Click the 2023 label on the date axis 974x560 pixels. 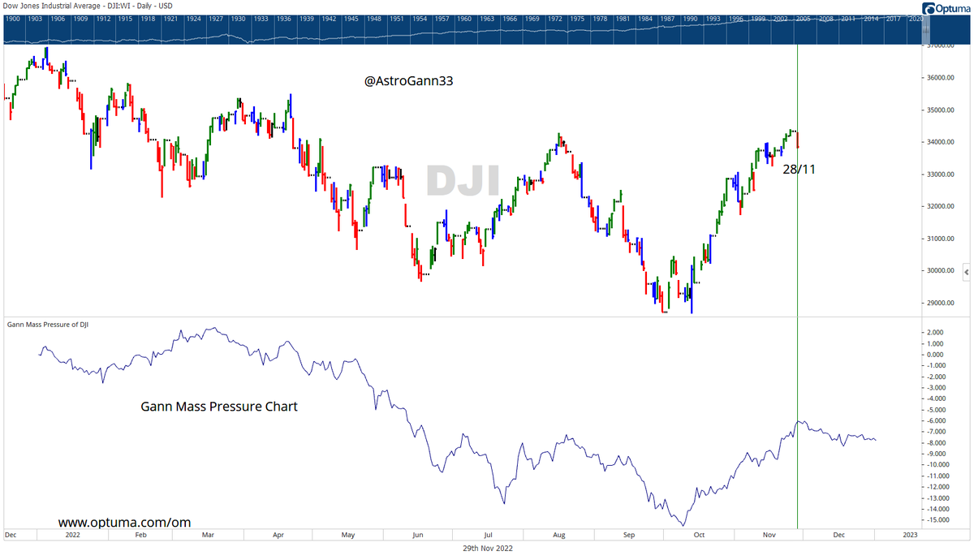point(911,536)
